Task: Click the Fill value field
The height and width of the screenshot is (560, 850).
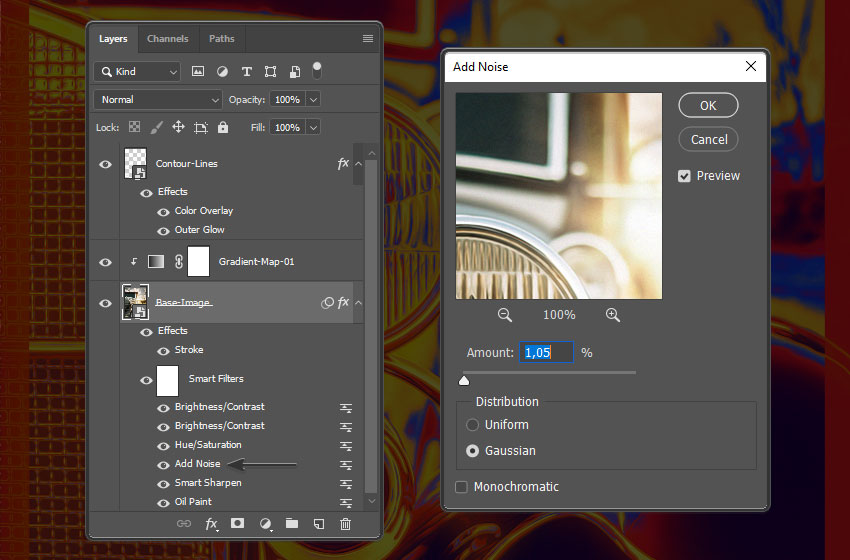Action: click(x=287, y=127)
